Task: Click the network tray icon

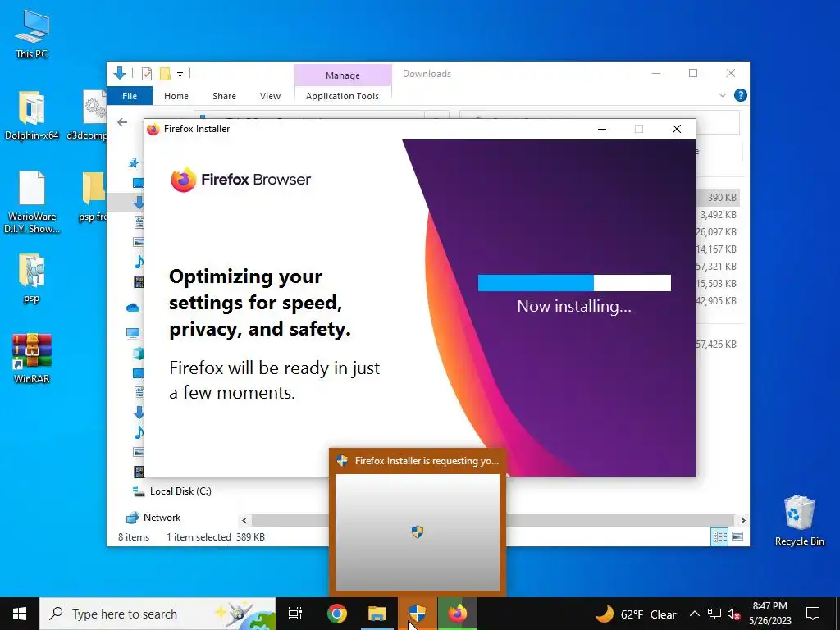Action: pyautogui.click(x=714, y=614)
